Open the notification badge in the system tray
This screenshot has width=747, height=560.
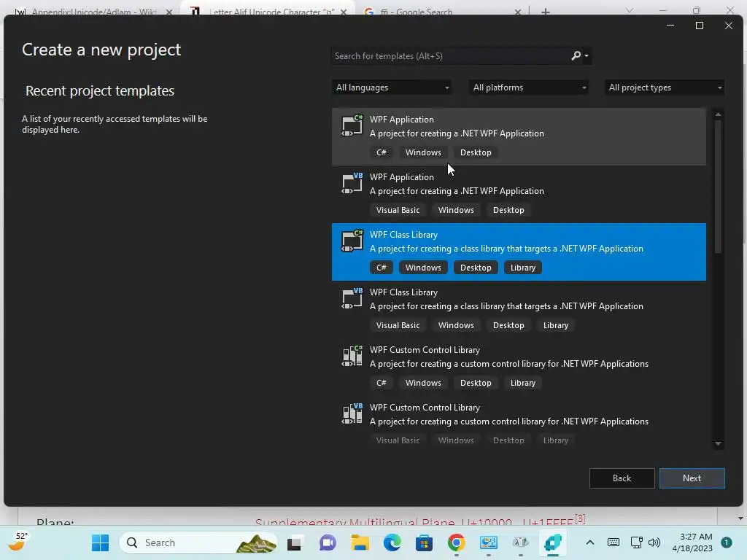[726, 542]
